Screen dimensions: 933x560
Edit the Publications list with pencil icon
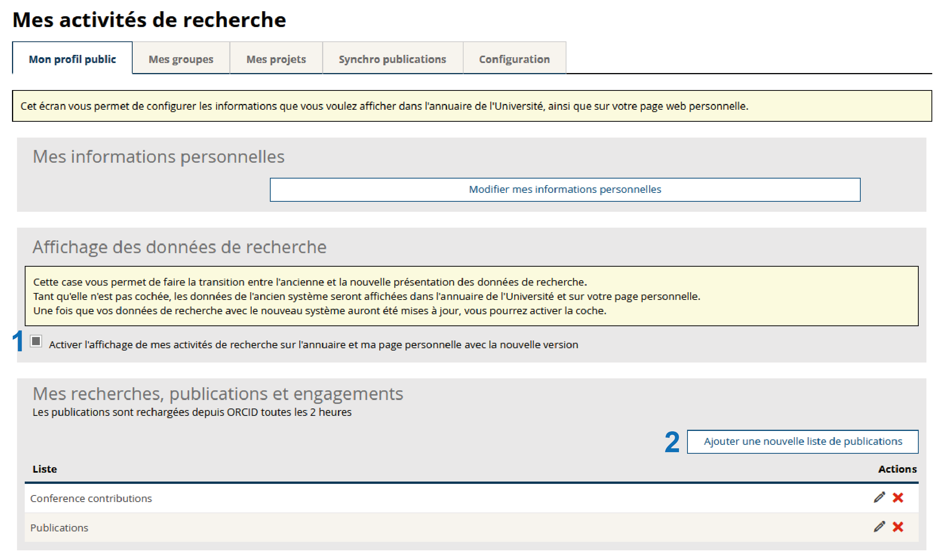point(879,527)
